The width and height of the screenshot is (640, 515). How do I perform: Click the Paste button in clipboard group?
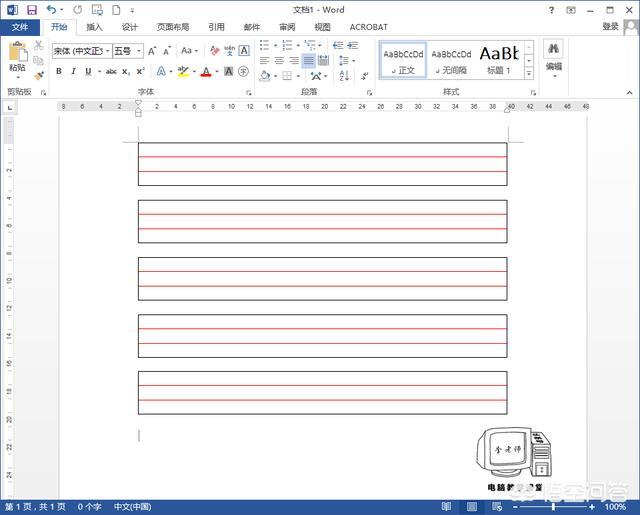click(17, 58)
